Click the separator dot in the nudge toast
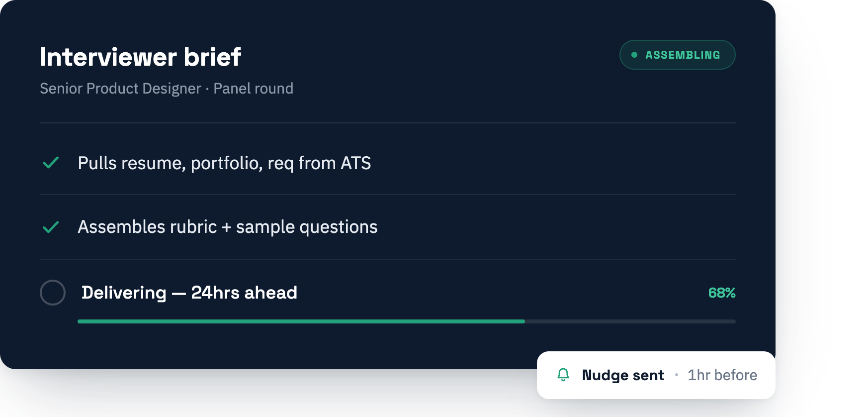868x417 pixels. coord(676,375)
